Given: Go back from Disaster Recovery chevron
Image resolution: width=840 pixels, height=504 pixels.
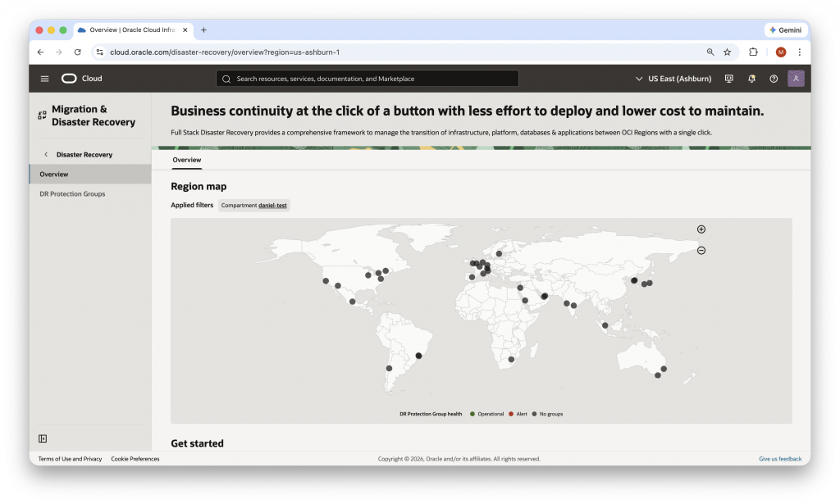Looking at the screenshot, I should pos(46,154).
